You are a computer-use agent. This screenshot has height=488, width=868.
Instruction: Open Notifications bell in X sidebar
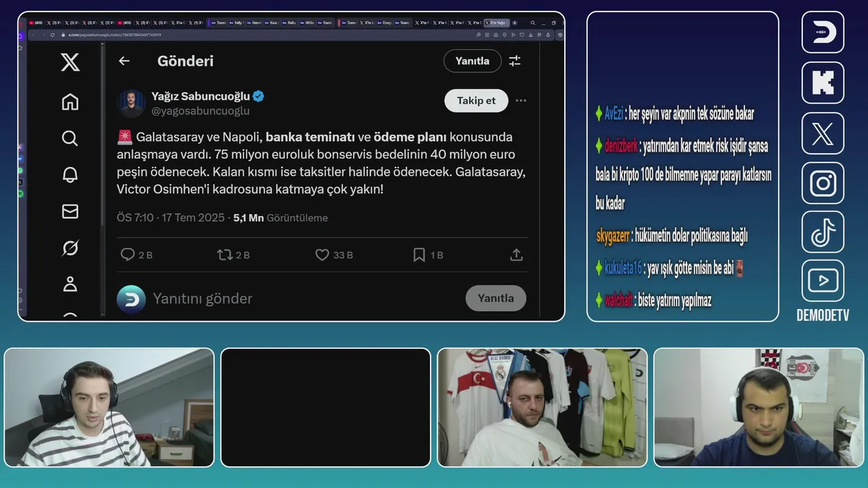tap(70, 175)
